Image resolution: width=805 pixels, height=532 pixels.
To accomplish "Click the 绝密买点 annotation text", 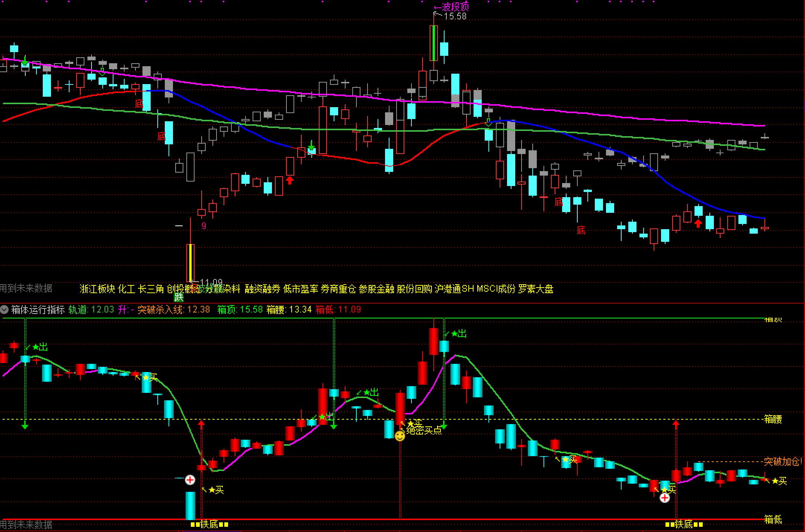I will [424, 431].
